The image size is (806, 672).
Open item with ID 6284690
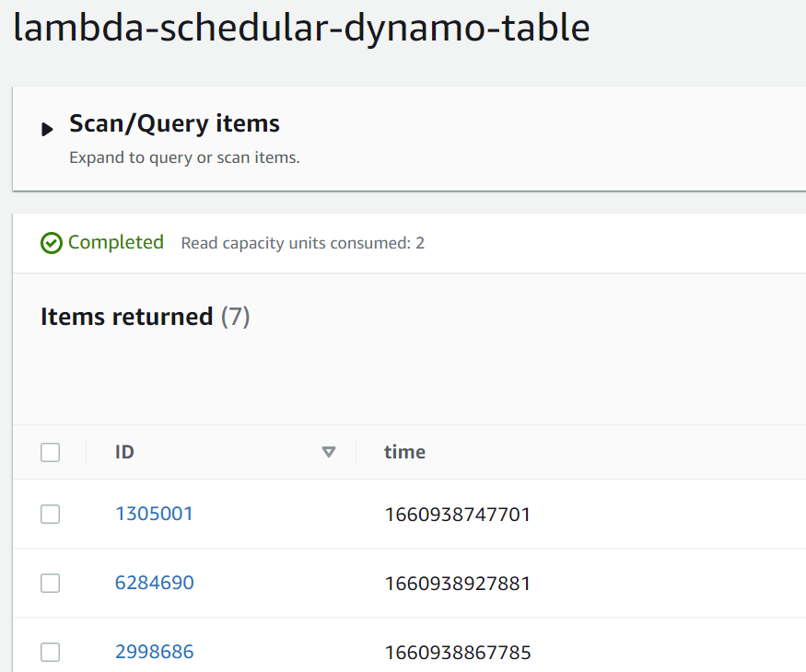pyautogui.click(x=154, y=583)
